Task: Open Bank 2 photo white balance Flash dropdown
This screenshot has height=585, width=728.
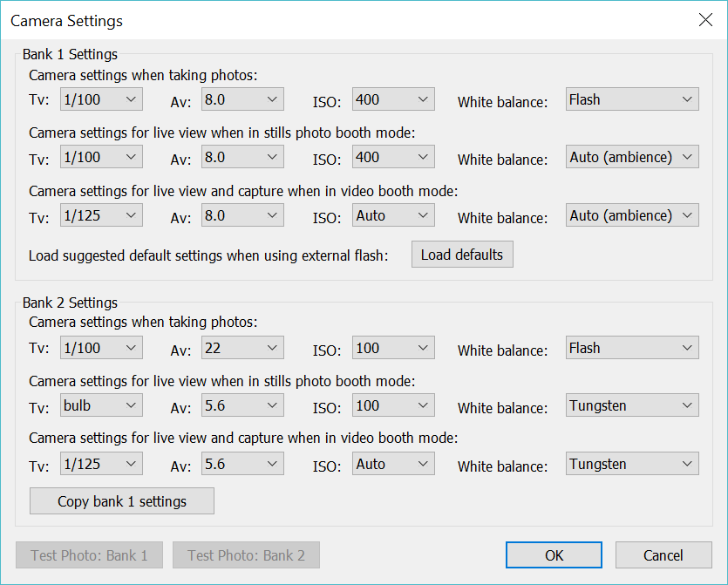Action: point(631,347)
